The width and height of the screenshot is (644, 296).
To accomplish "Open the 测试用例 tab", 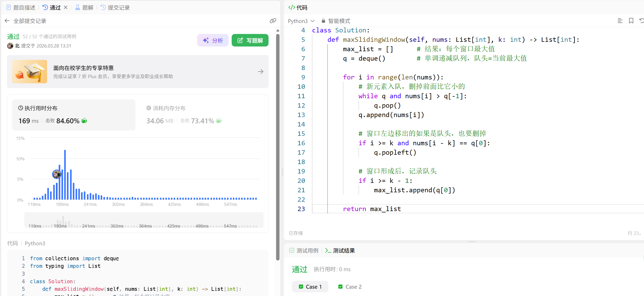I will [x=304, y=251].
